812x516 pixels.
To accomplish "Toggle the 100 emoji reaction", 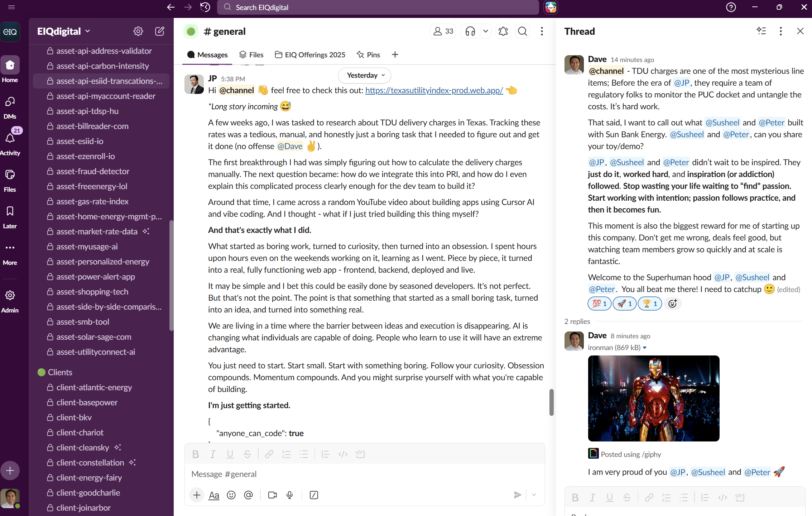I will [x=599, y=304].
